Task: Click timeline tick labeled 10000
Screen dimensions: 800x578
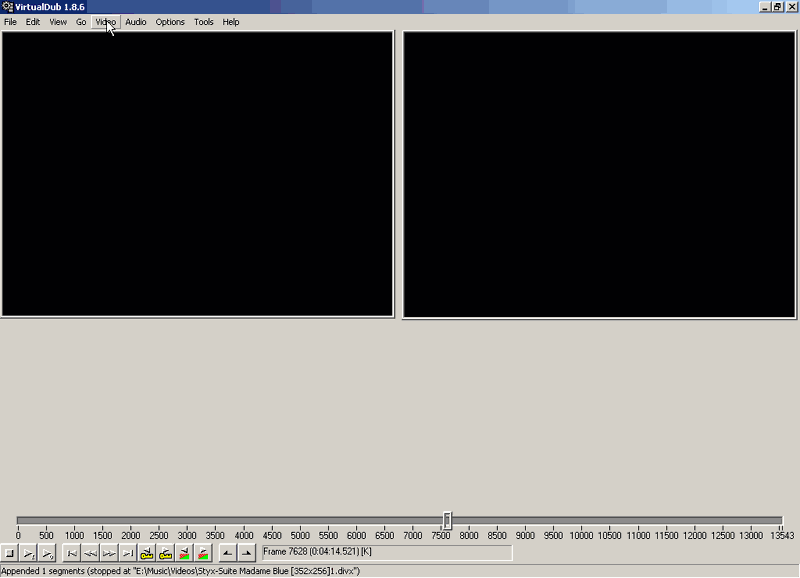Action: coord(581,536)
